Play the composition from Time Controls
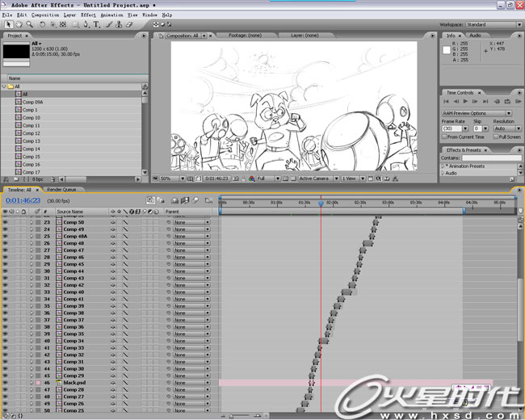 click(465, 101)
